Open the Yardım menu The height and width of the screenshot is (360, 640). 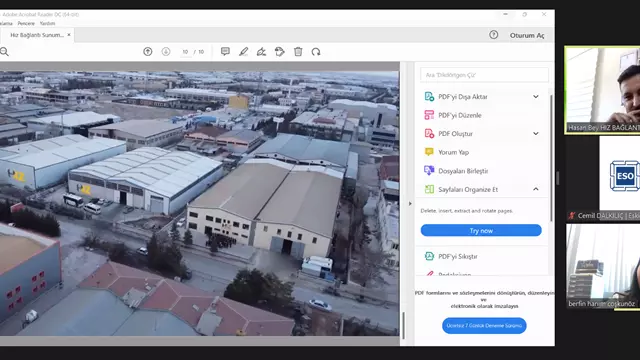pos(47,24)
